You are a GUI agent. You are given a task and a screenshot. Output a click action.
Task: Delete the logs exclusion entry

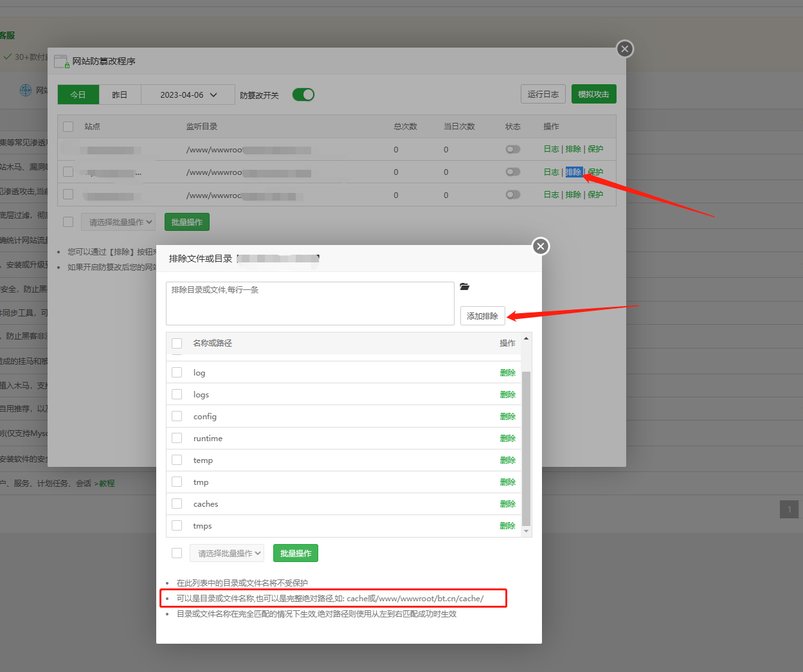click(x=507, y=395)
